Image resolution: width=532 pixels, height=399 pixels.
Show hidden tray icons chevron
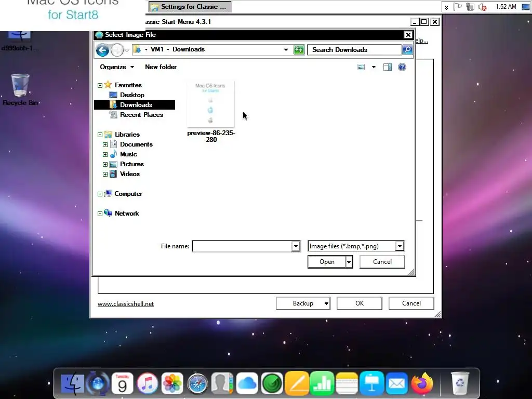pos(446,7)
